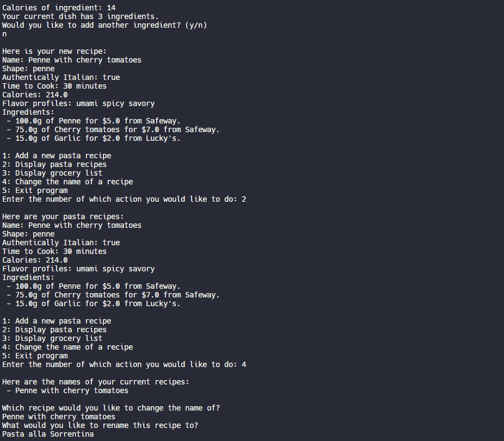Viewport: 504px width, 441px height.
Task: Click 'Here are the names of your current recipes:'
Action: (x=96, y=382)
